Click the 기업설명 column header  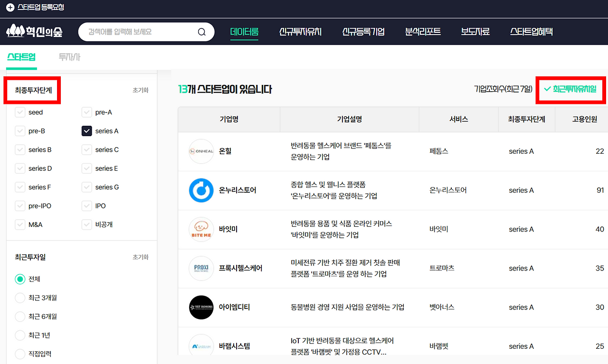tap(350, 120)
